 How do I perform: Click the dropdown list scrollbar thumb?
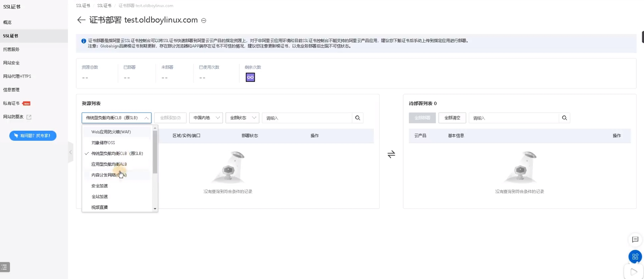[x=155, y=152]
